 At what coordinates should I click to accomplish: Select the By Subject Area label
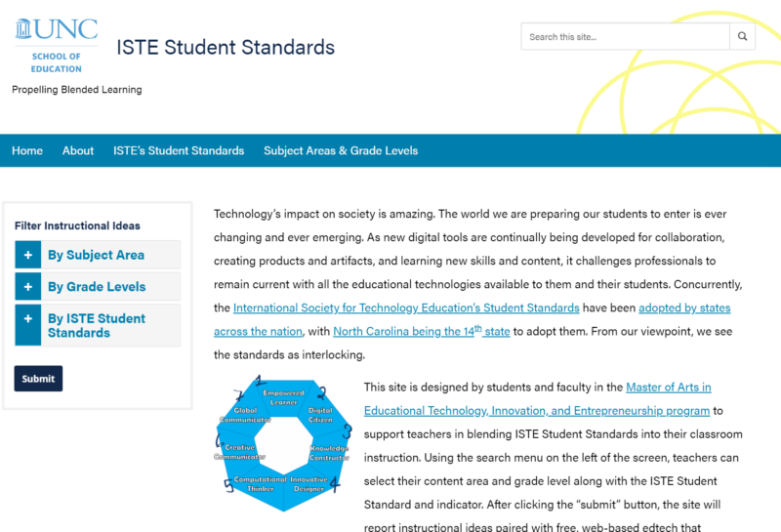tap(96, 255)
